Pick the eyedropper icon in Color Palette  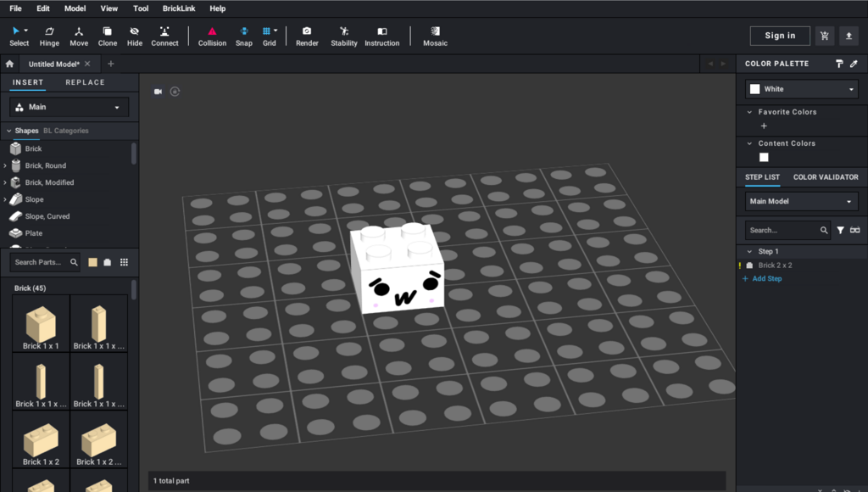click(854, 64)
